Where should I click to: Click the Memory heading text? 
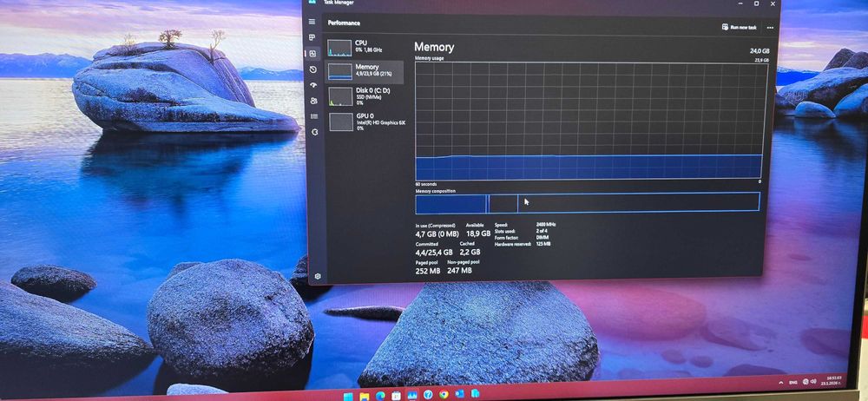pyautogui.click(x=434, y=47)
